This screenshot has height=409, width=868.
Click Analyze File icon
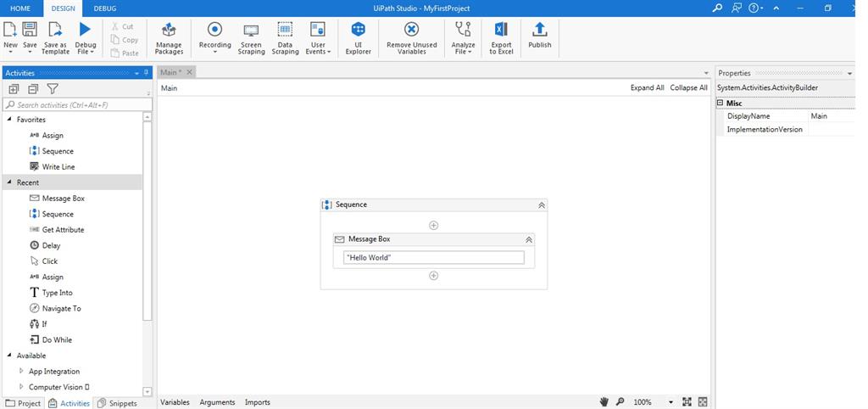tap(462, 30)
